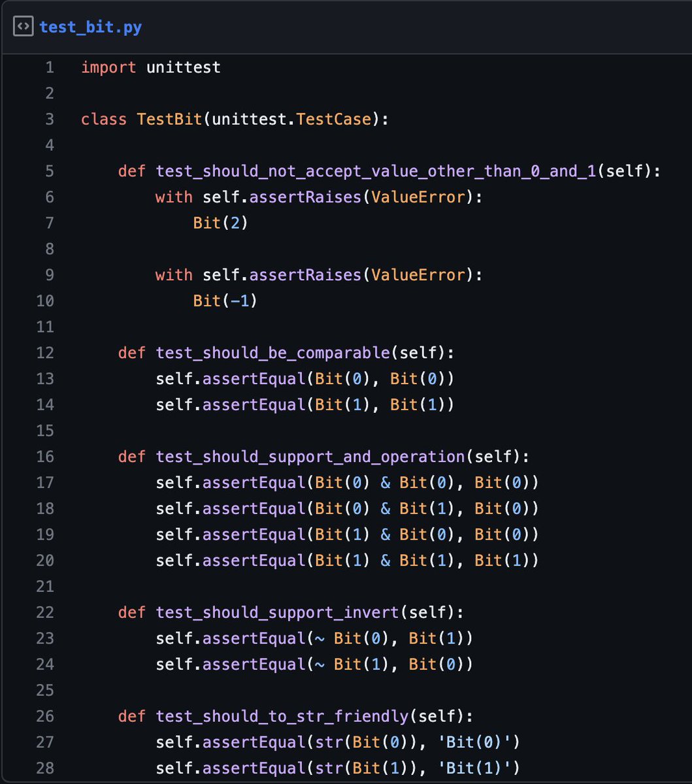The width and height of the screenshot is (692, 784).
Task: Select line number 7 in the gutter
Action: pyautogui.click(x=49, y=223)
